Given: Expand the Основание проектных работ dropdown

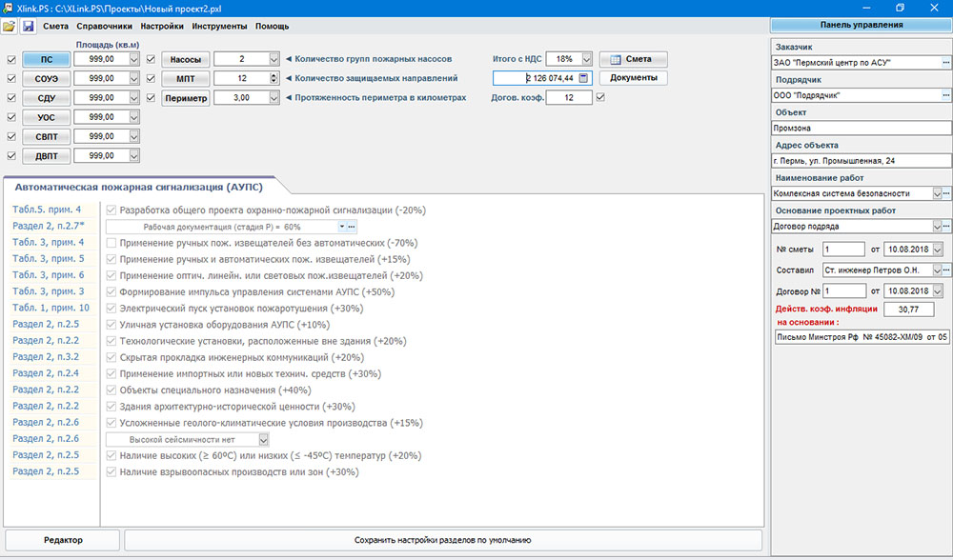Looking at the screenshot, I should 936,227.
